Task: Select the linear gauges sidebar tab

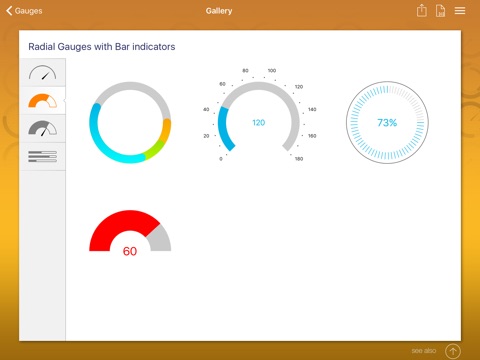Action: pos(42,157)
